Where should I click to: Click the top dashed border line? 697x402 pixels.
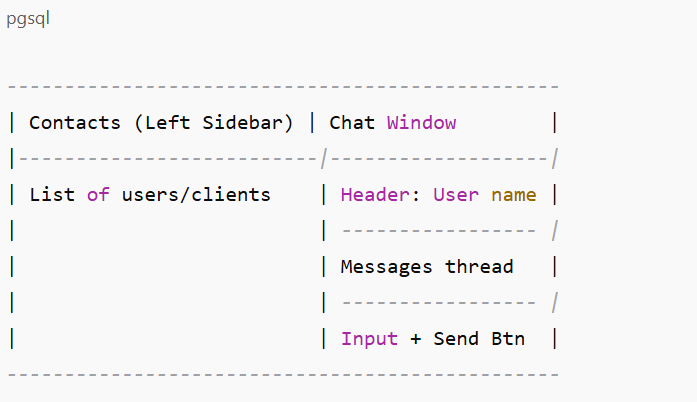coord(282,87)
